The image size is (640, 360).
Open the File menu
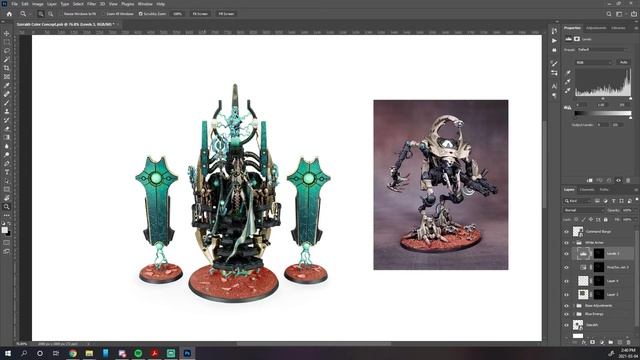coord(14,4)
